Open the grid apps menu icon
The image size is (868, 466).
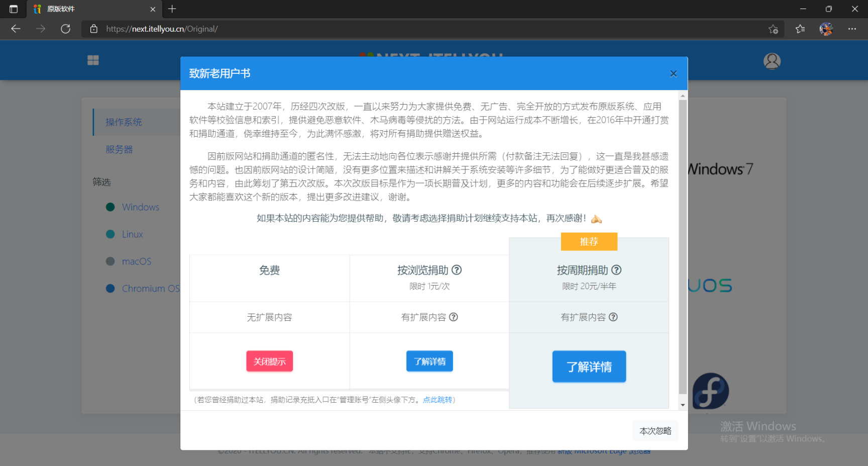tap(93, 60)
